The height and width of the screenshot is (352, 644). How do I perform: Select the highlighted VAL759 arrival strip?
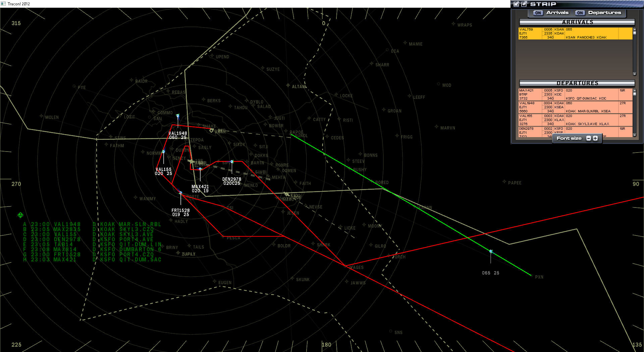tap(574, 33)
